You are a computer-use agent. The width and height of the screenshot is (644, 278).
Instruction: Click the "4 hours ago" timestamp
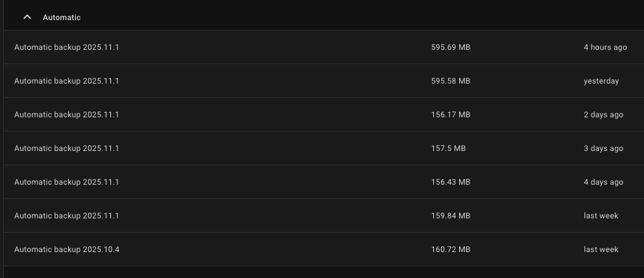click(x=604, y=47)
